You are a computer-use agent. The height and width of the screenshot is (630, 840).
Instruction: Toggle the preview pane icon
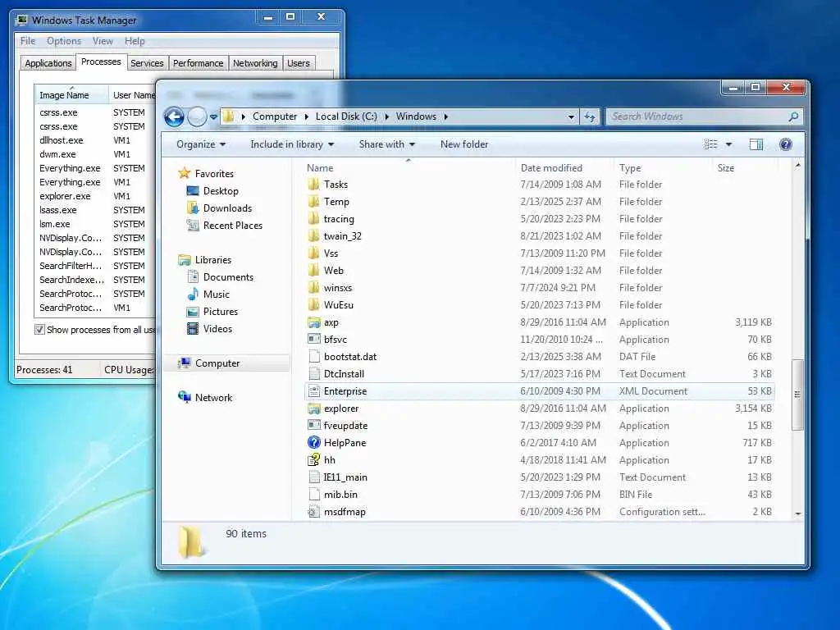point(756,144)
